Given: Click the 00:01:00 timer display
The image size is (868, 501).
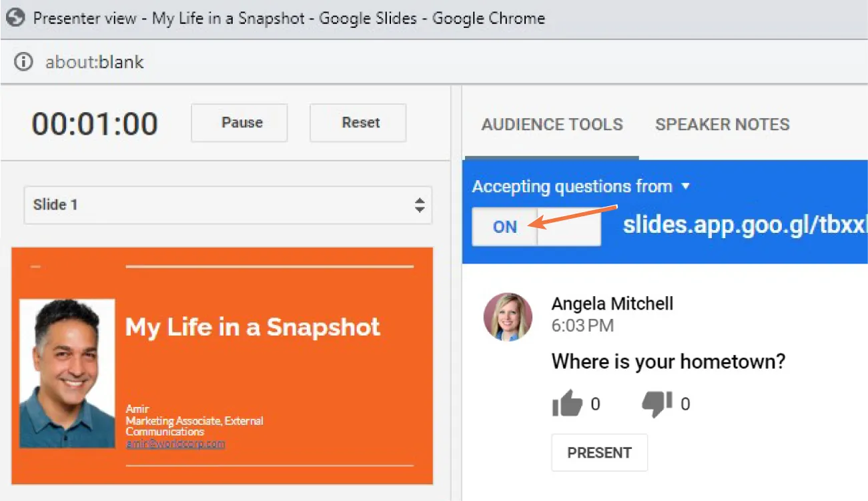Looking at the screenshot, I should [95, 123].
